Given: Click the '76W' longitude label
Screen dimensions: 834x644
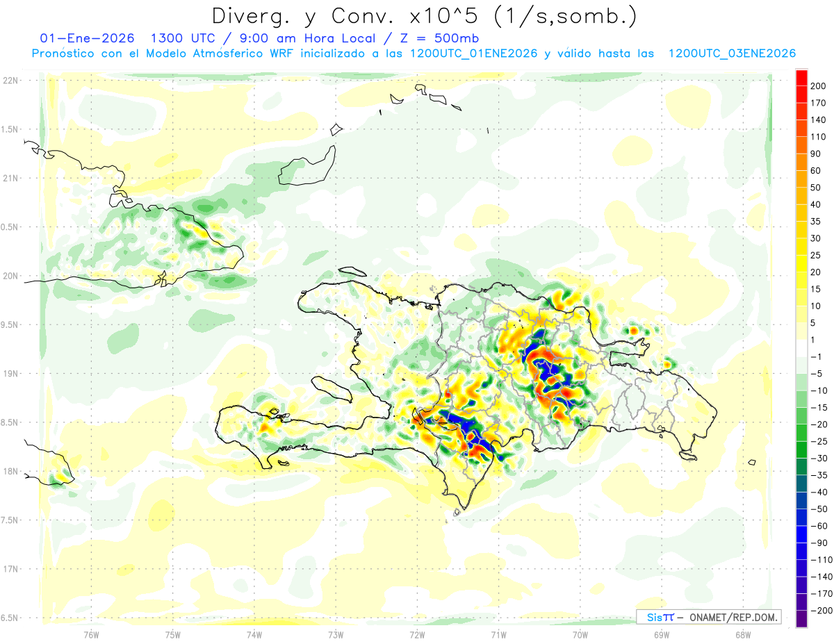Looking at the screenshot, I should point(91,634).
